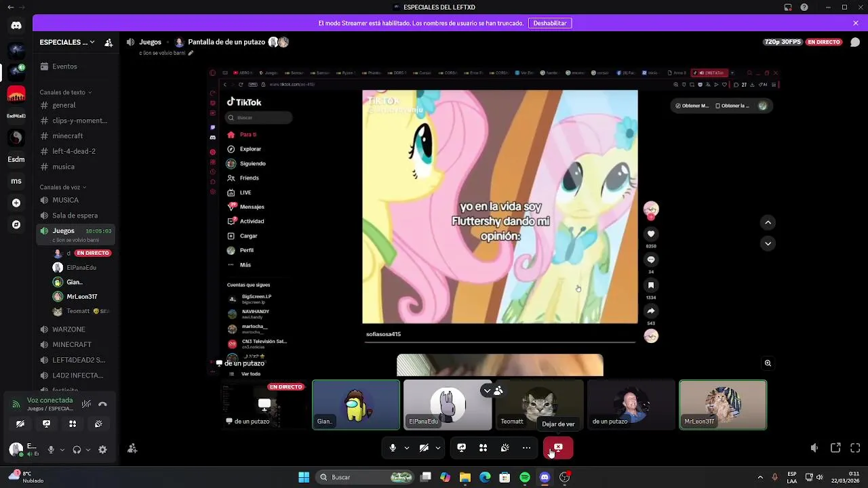The image size is (868, 488).
Task: Join the Sala de espera voice channel
Action: (x=75, y=216)
